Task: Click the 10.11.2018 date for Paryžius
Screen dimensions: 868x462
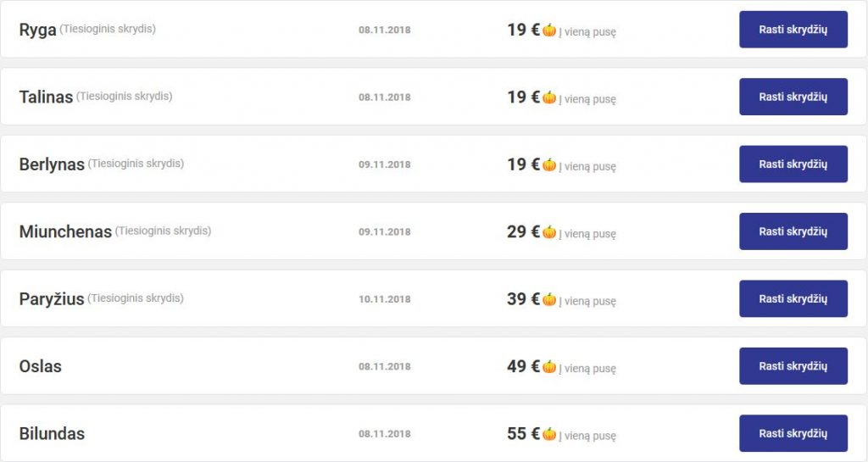Action: 385,299
